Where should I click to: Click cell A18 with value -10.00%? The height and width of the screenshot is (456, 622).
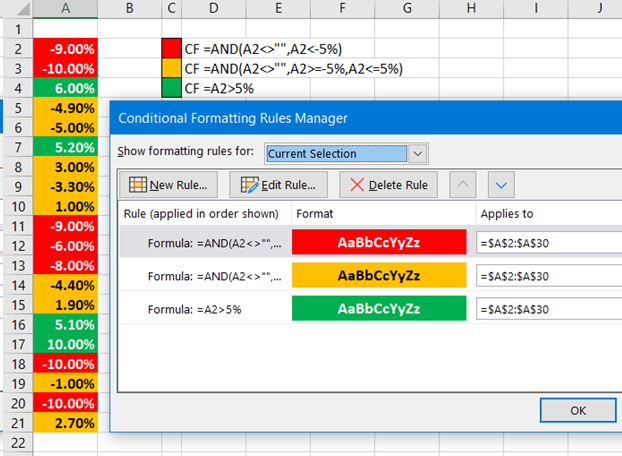[x=65, y=362]
